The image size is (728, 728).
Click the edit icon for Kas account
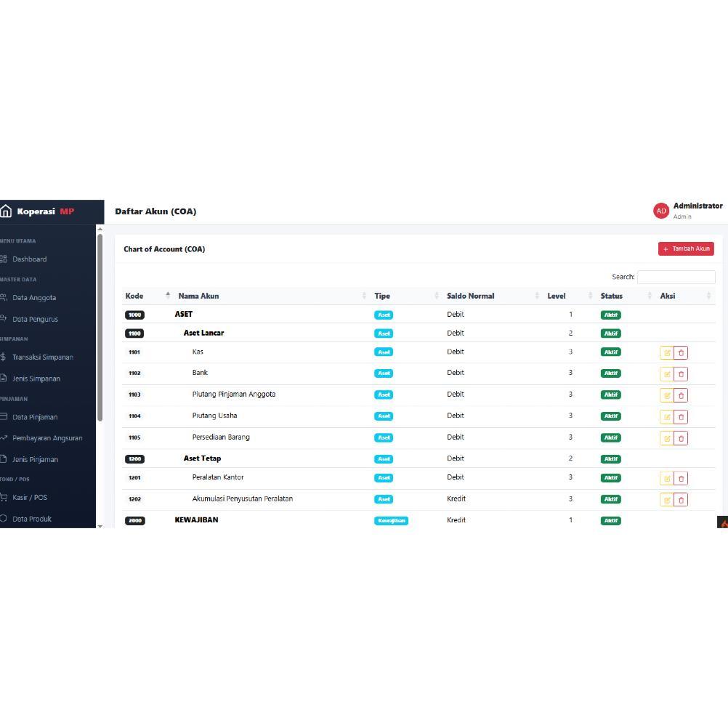667,353
